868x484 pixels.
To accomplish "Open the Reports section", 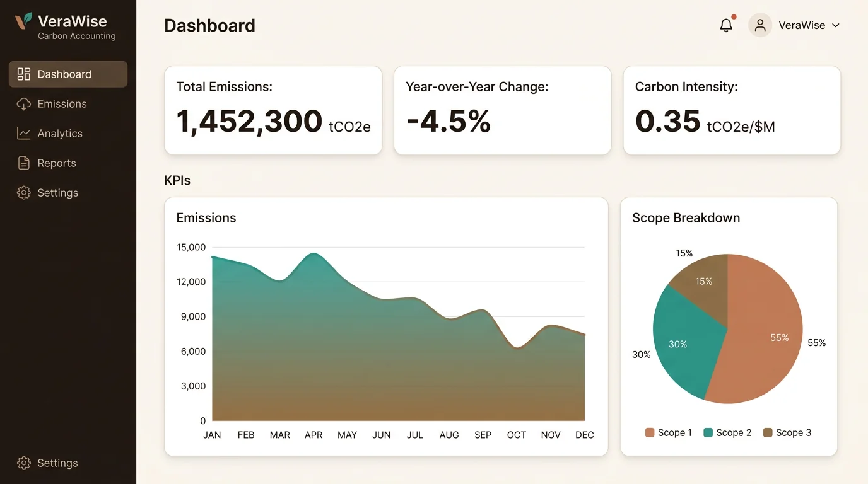I will coord(68,163).
